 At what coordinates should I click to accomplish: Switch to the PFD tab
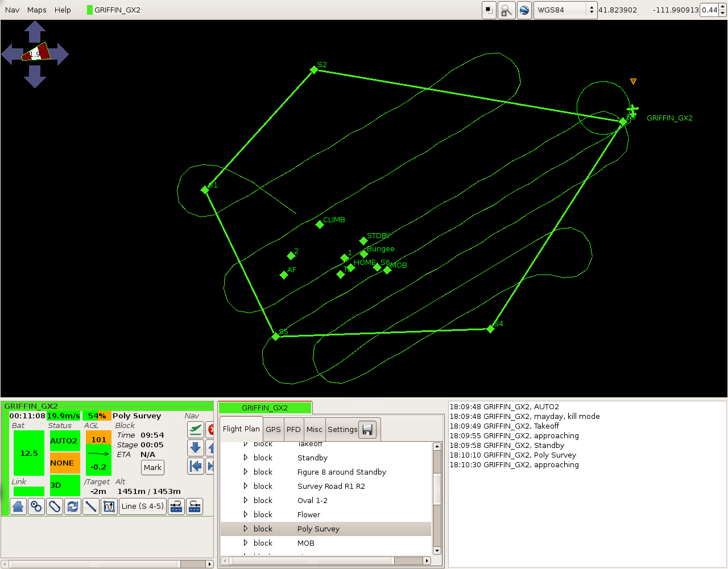click(x=293, y=430)
